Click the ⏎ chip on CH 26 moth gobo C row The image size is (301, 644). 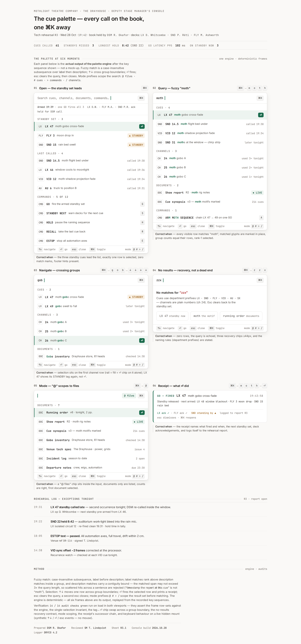pos(142,340)
